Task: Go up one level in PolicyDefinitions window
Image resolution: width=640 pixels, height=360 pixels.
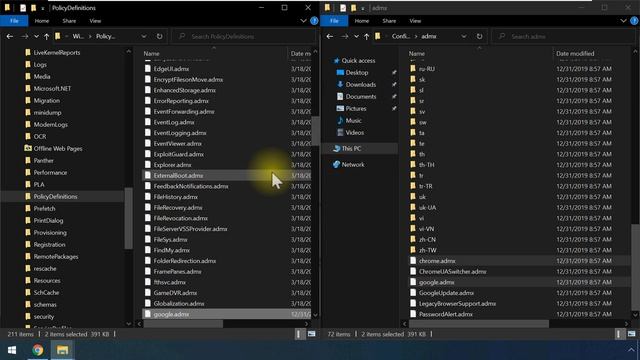Action: (x=47, y=36)
